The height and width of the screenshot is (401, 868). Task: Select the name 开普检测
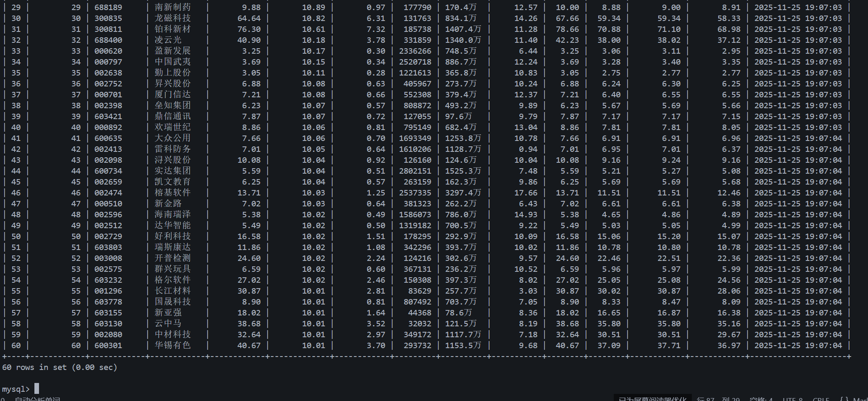pos(172,258)
